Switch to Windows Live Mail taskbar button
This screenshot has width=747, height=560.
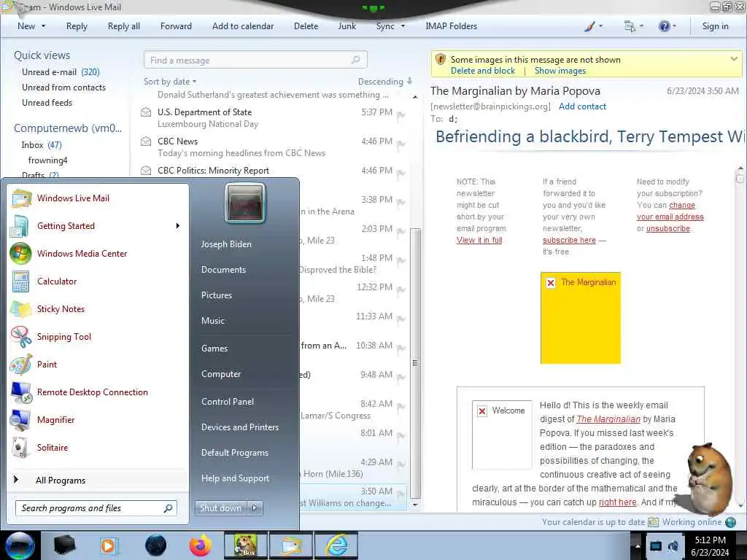coord(292,545)
